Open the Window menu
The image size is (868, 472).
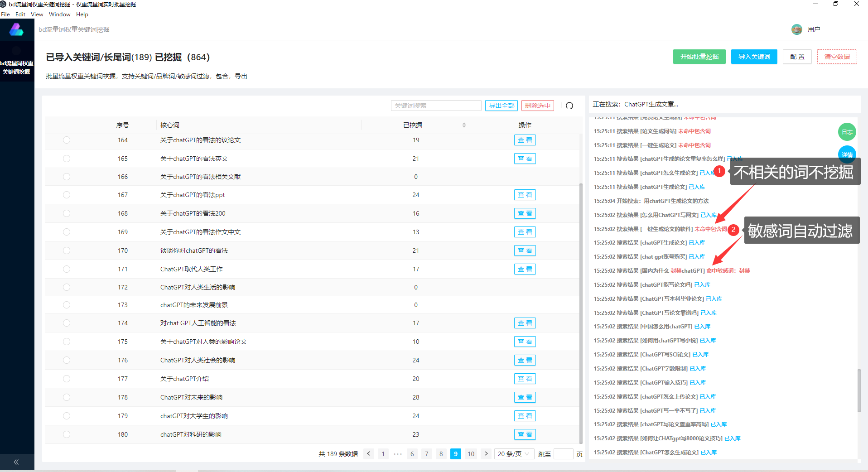click(x=59, y=14)
